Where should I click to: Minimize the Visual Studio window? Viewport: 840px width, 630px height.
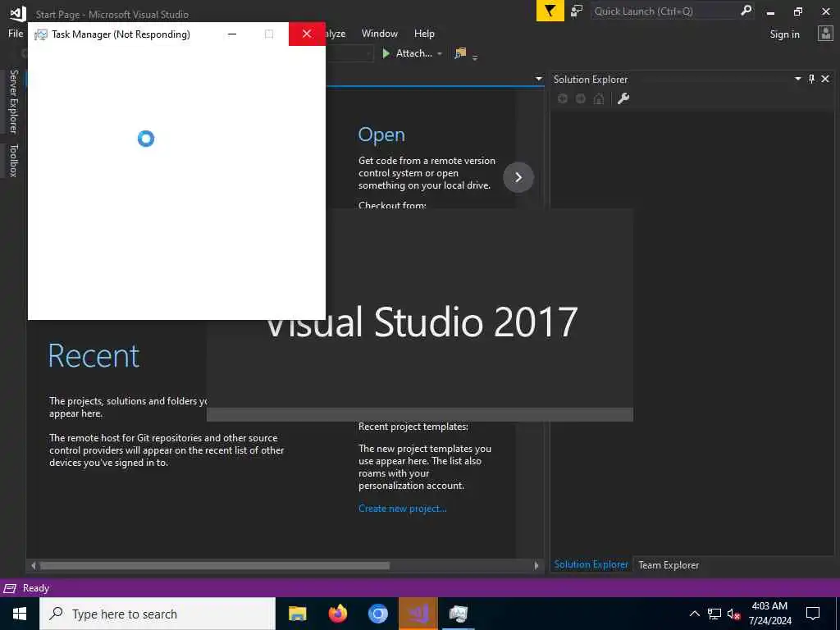[770, 11]
